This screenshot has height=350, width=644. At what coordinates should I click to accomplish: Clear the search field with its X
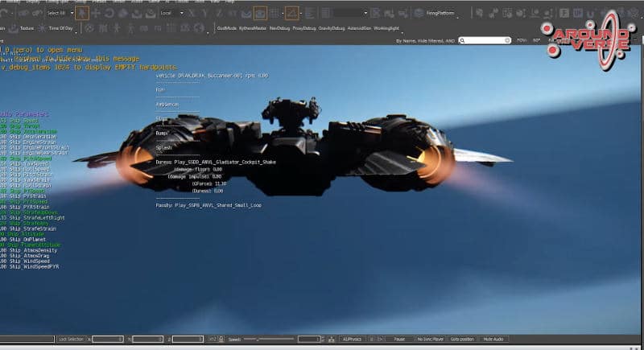click(507, 40)
